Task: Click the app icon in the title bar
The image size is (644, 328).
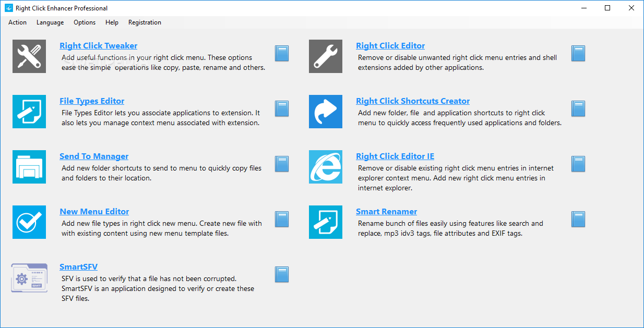Action: point(9,8)
